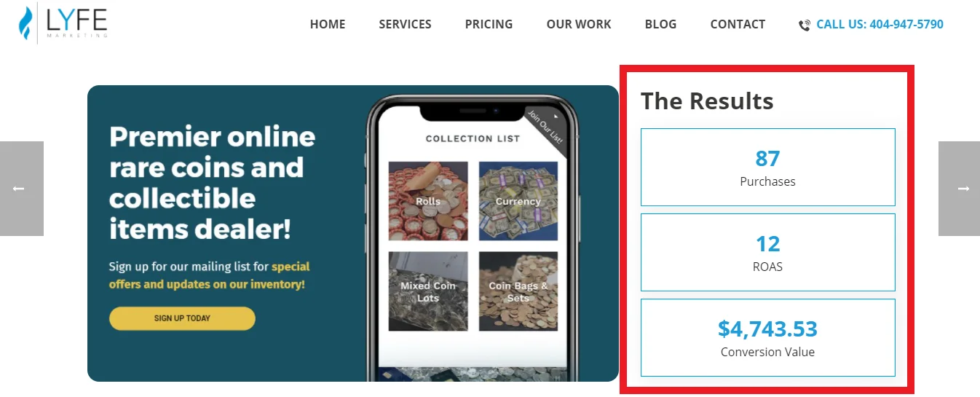Go to next project with right arrow

coord(960,189)
